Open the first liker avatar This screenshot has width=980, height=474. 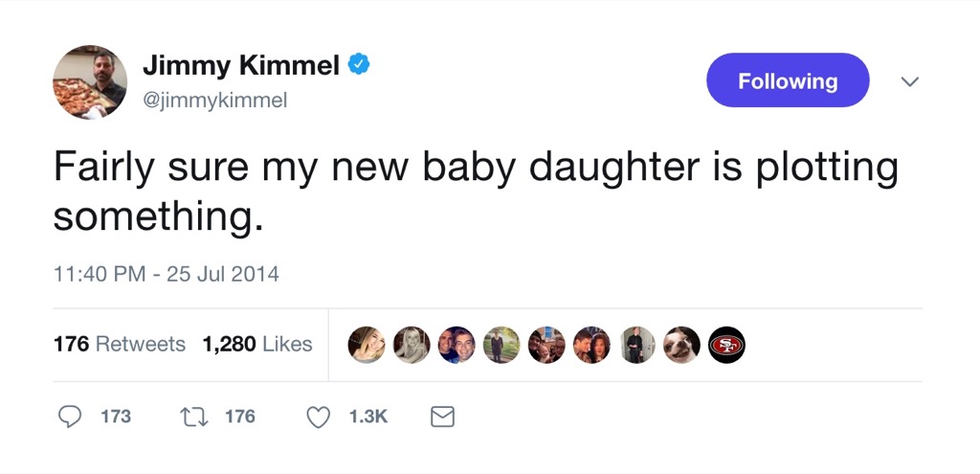366,345
